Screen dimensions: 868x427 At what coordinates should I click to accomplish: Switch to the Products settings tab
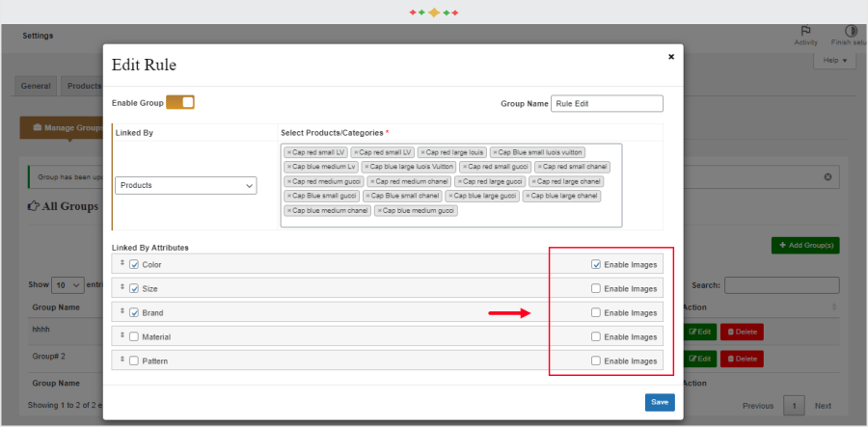pos(84,87)
